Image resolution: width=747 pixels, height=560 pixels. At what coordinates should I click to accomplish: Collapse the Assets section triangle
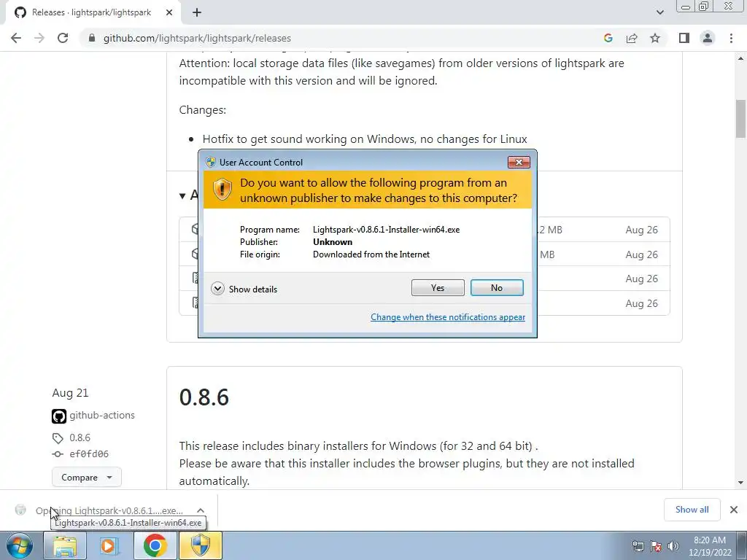(x=182, y=195)
